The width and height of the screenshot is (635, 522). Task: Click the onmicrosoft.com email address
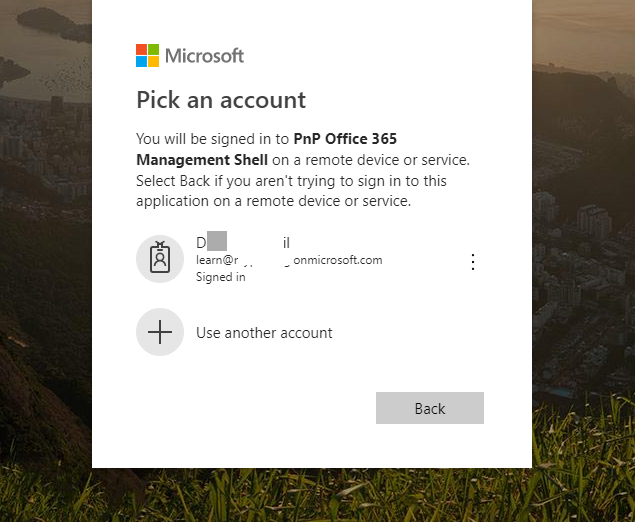[289, 260]
